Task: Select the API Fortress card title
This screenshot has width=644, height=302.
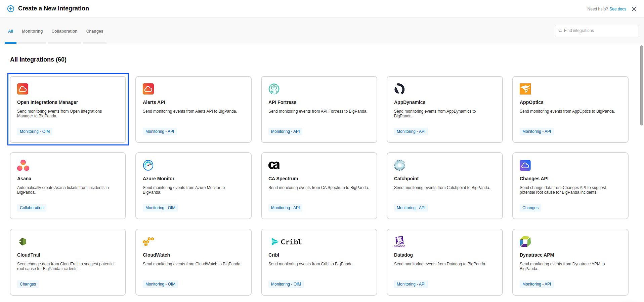Action: click(282, 102)
